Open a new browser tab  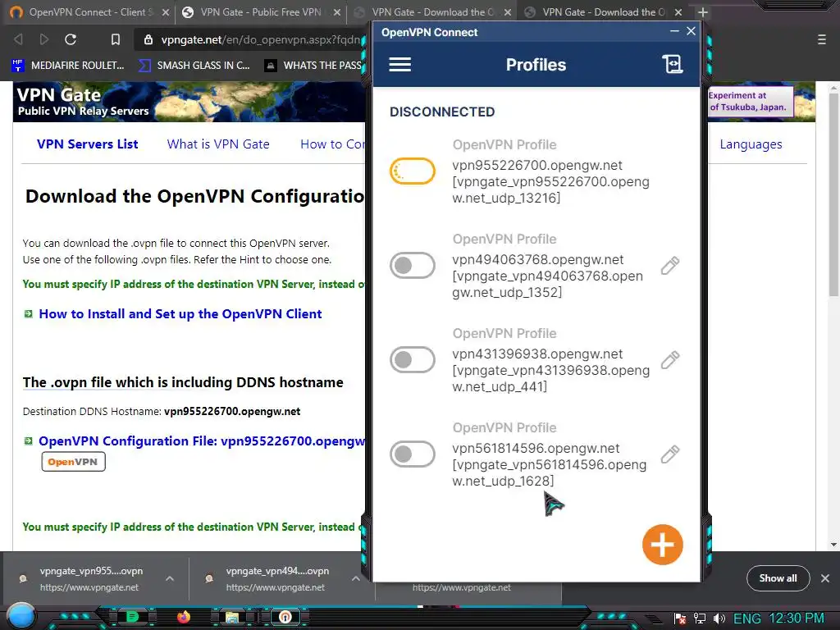coord(703,12)
